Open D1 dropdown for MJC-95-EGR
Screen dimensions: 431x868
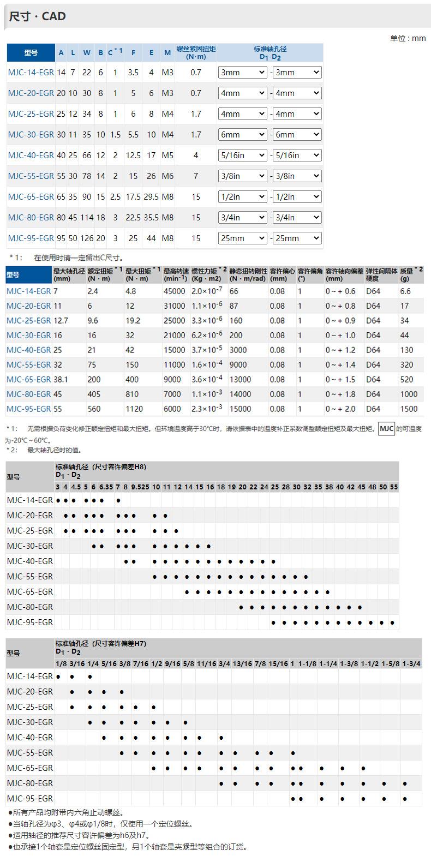[x=242, y=238]
